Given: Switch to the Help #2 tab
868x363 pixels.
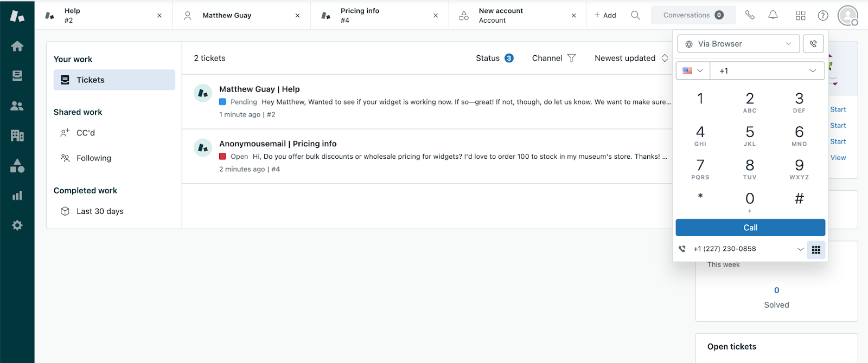Looking at the screenshot, I should pos(103,15).
